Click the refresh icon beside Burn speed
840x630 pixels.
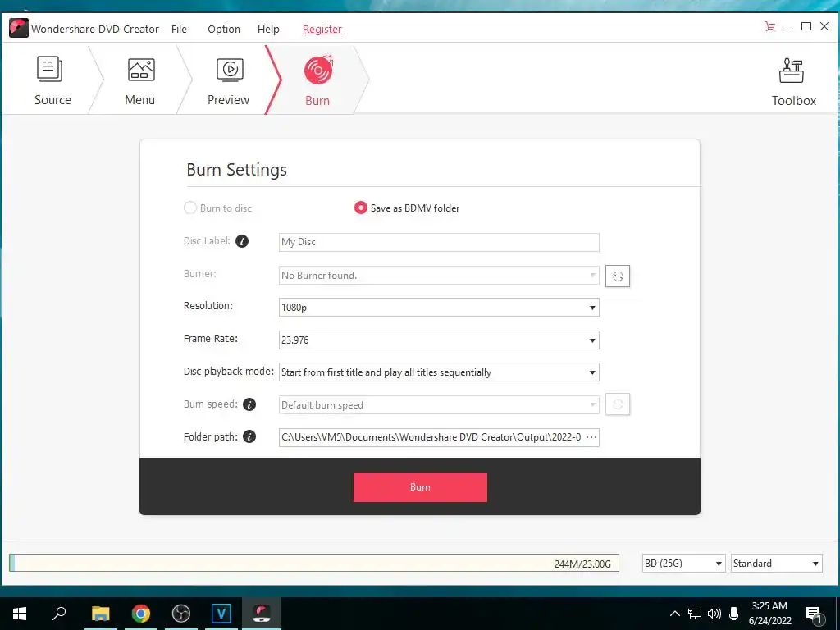[618, 404]
